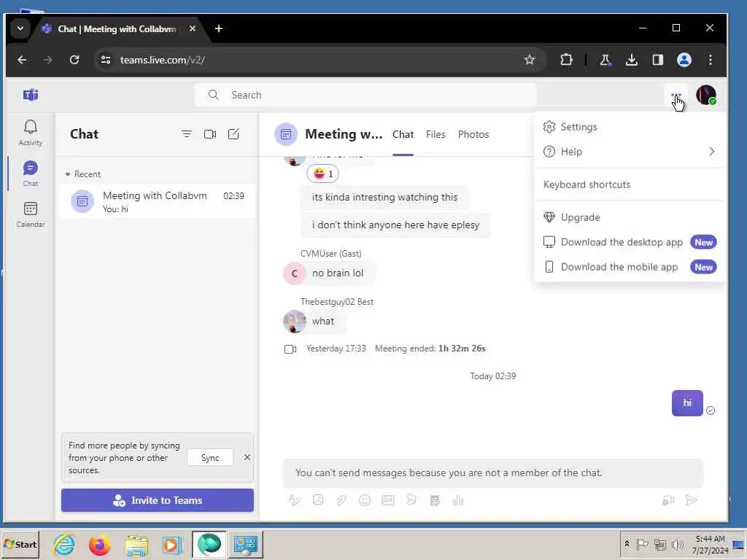Click the volume speaker tray icon
The height and width of the screenshot is (560, 747).
tap(677, 544)
